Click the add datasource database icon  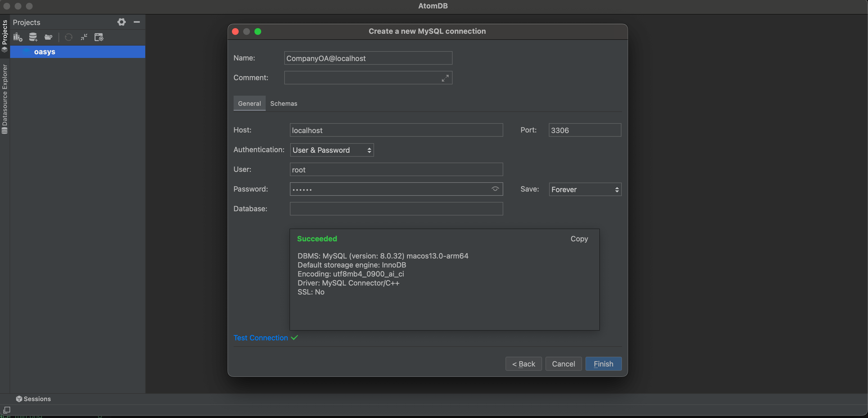33,37
